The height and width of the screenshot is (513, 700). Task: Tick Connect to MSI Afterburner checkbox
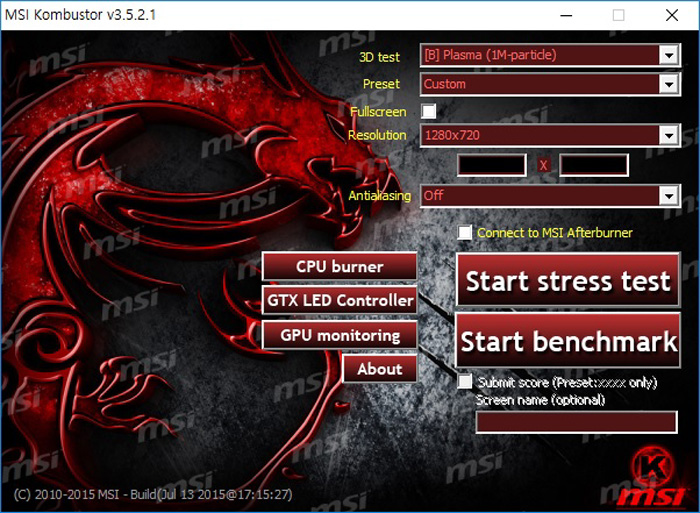(x=465, y=233)
